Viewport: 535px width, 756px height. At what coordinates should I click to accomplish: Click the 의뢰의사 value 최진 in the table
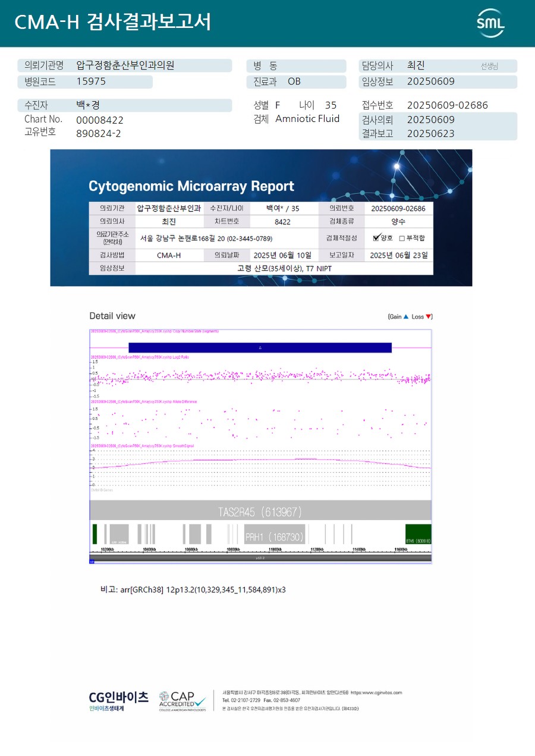pyautogui.click(x=169, y=221)
